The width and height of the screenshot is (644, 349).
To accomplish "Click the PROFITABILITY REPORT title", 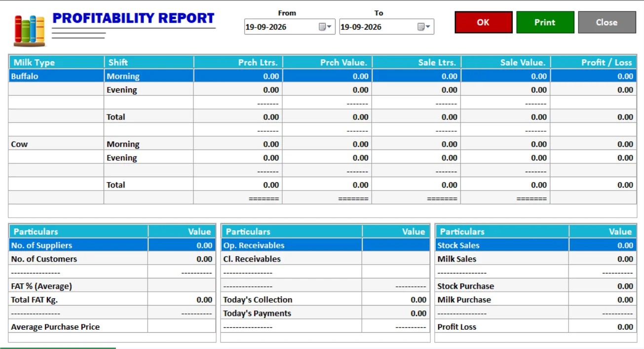I will (133, 18).
